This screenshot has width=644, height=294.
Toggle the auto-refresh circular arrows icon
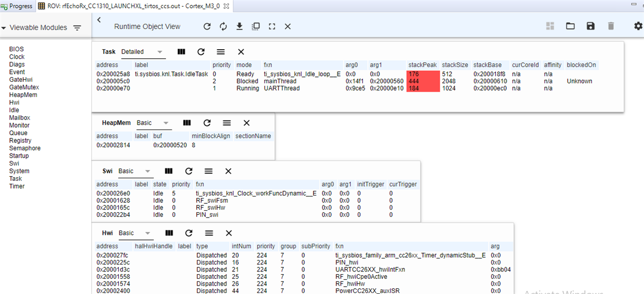coord(223,26)
